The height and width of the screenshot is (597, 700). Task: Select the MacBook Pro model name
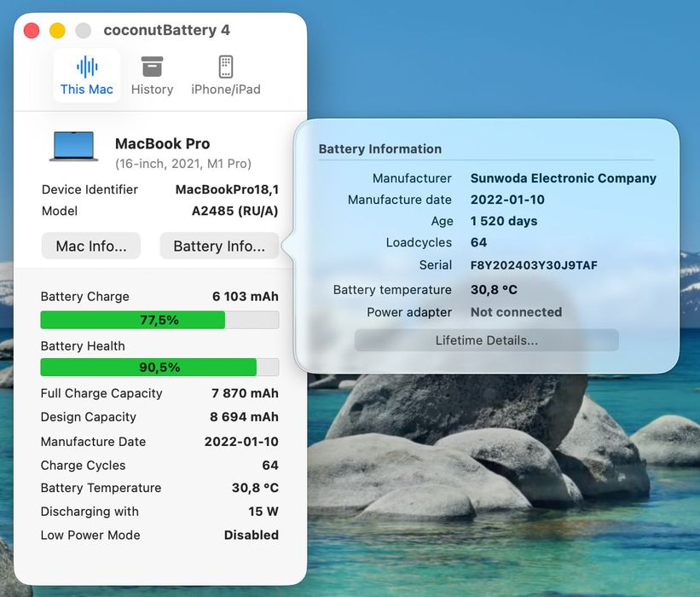tap(163, 143)
